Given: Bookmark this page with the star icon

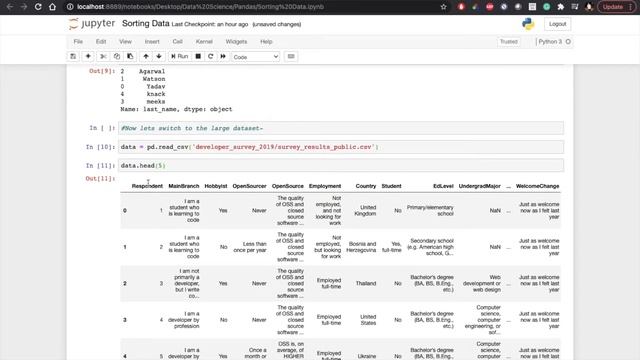Looking at the screenshot, I should point(444,7).
